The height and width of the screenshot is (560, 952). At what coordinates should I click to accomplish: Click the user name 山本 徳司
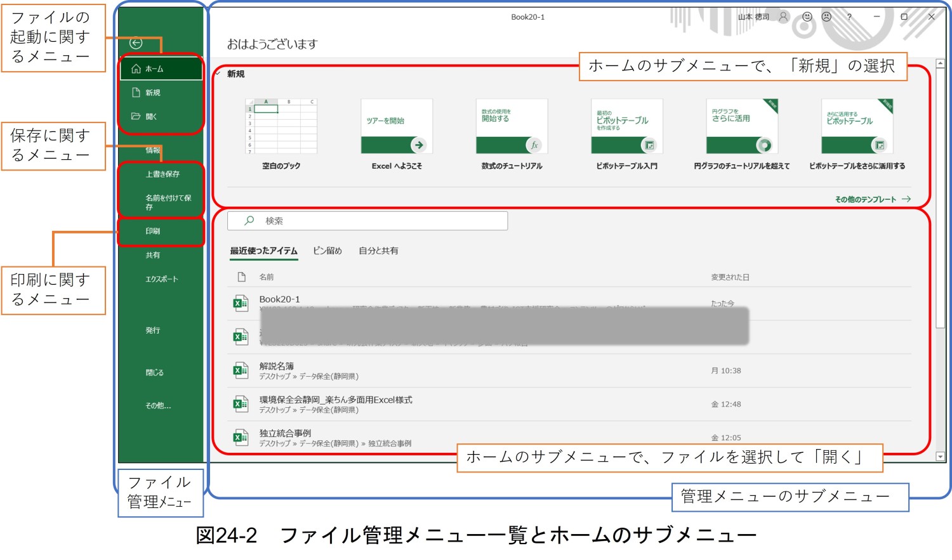pyautogui.click(x=753, y=17)
